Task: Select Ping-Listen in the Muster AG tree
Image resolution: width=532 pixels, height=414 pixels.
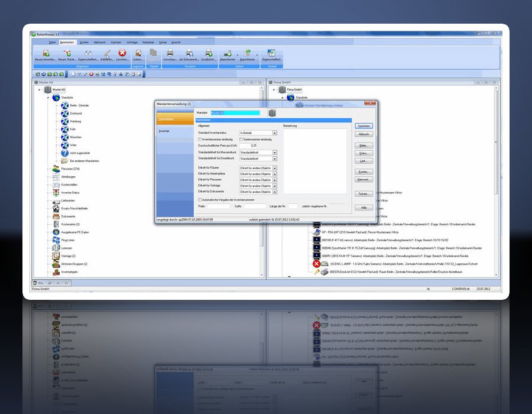Action: click(x=68, y=240)
